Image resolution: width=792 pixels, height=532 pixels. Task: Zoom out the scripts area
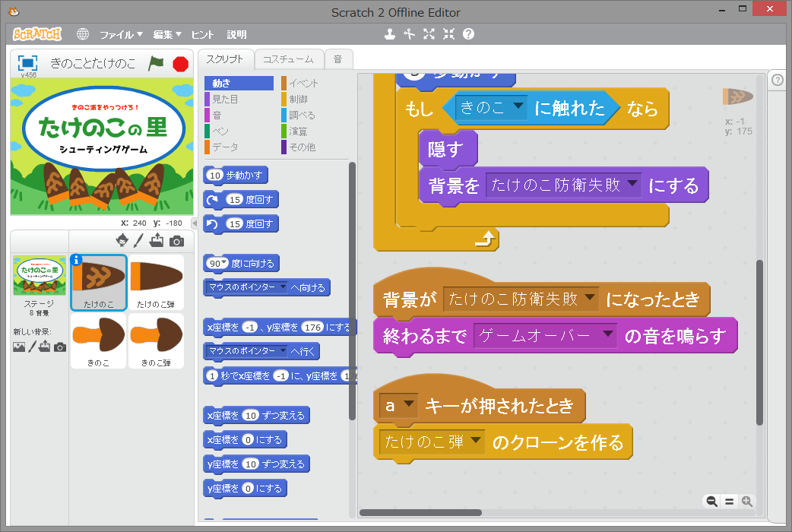coord(711,501)
